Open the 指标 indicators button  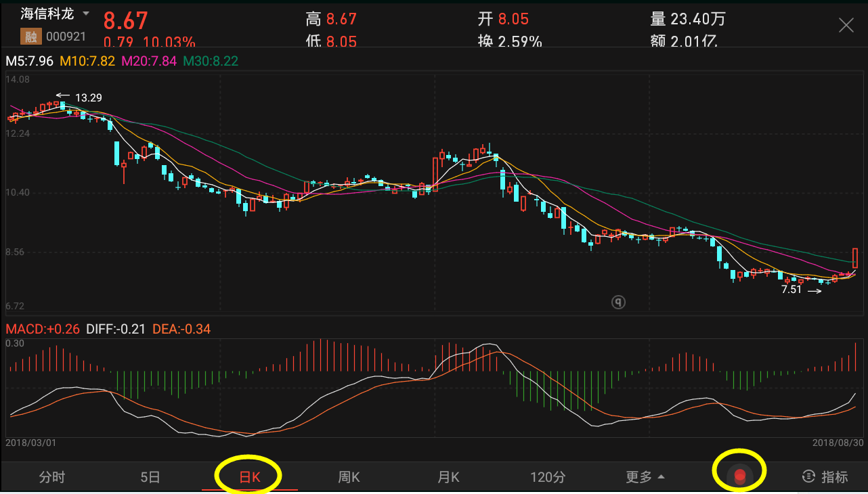(825, 477)
